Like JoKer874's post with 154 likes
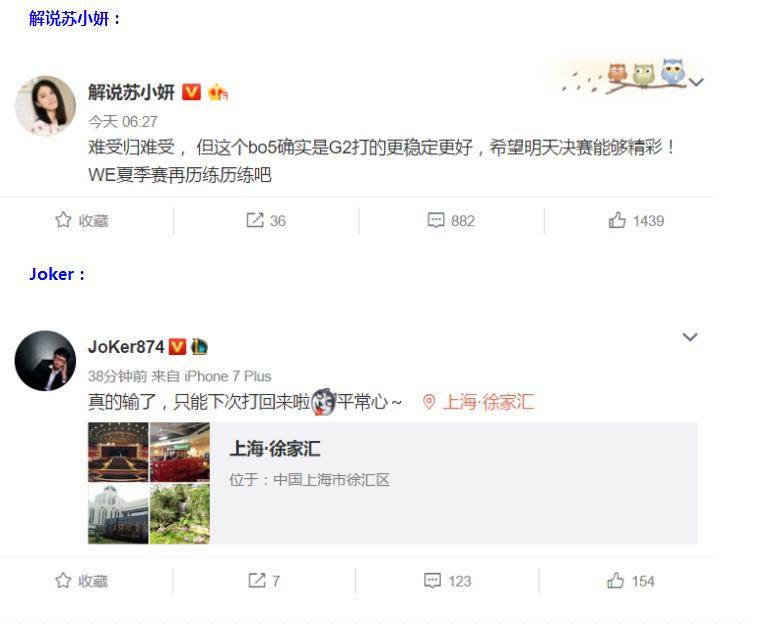This screenshot has width=759, height=625. coord(616,580)
